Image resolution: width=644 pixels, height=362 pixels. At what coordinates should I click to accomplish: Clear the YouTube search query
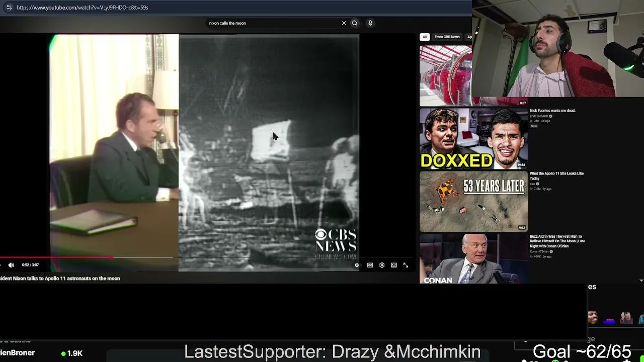click(344, 23)
